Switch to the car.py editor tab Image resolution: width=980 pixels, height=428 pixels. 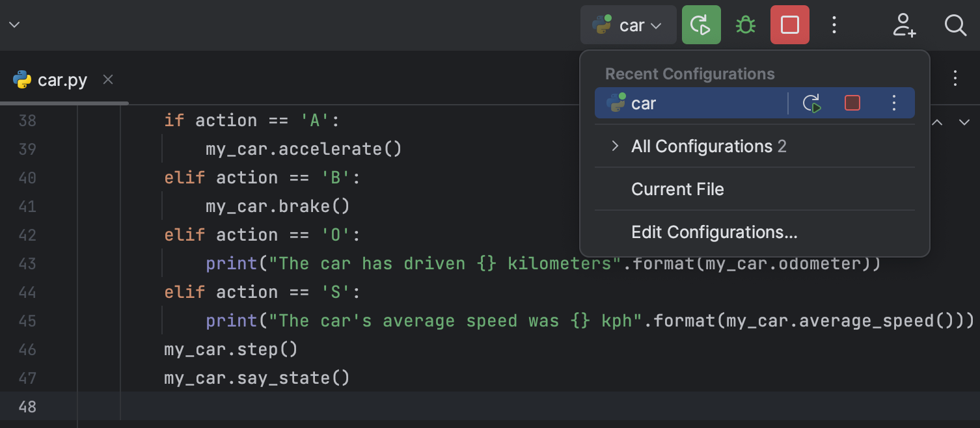coord(62,79)
